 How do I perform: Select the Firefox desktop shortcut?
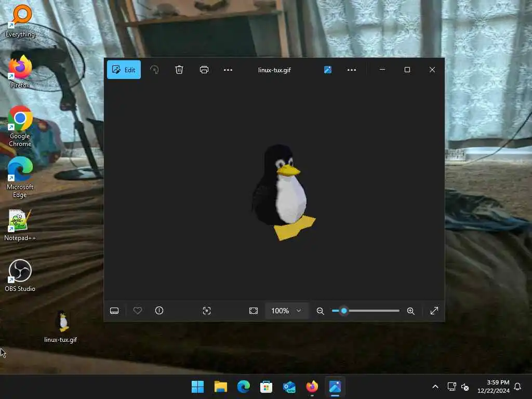(20, 72)
